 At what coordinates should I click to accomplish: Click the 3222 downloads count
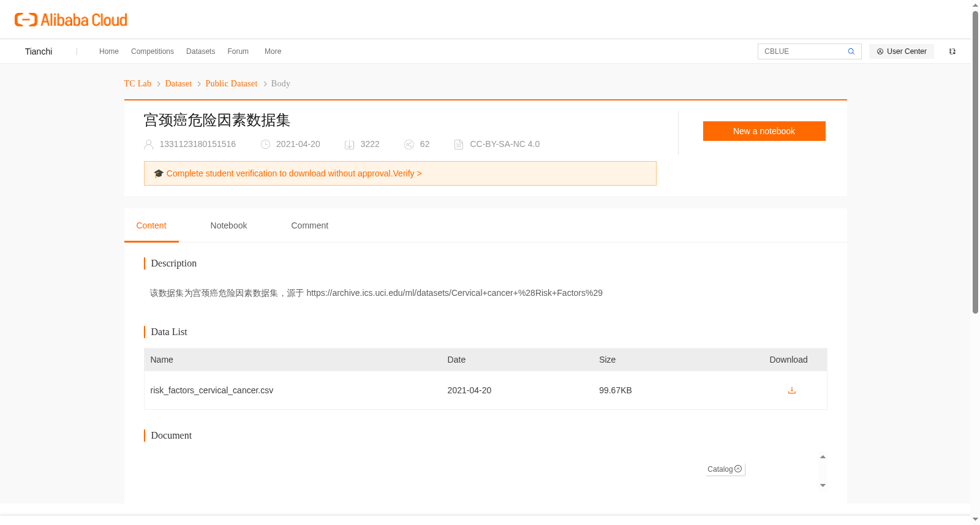370,144
